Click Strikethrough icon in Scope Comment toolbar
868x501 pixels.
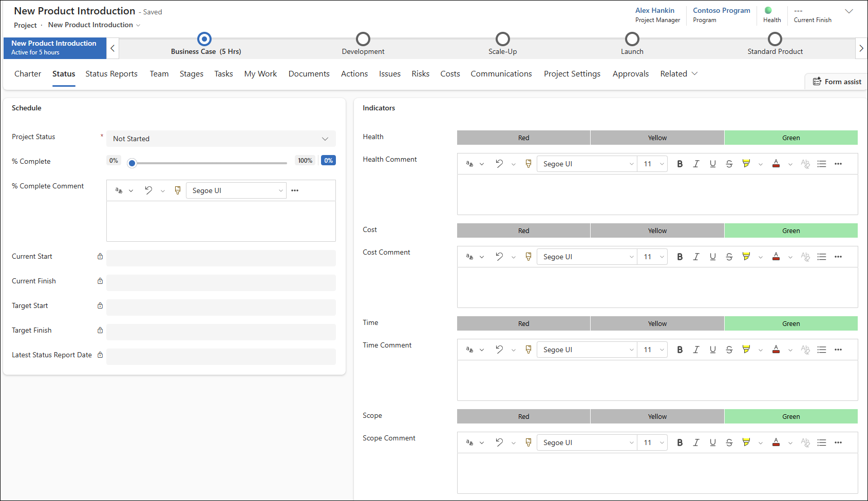pyautogui.click(x=729, y=442)
